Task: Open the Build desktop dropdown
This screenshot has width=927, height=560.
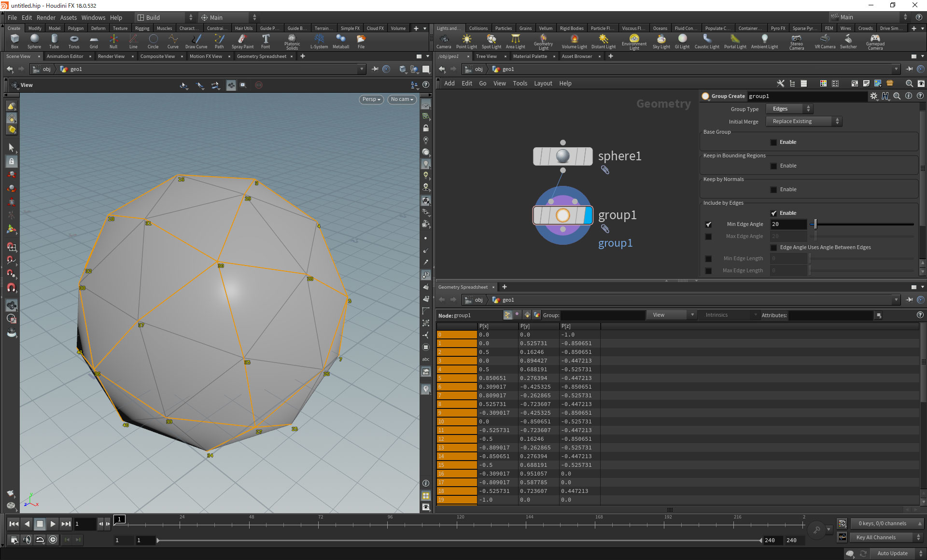Action: pos(164,17)
